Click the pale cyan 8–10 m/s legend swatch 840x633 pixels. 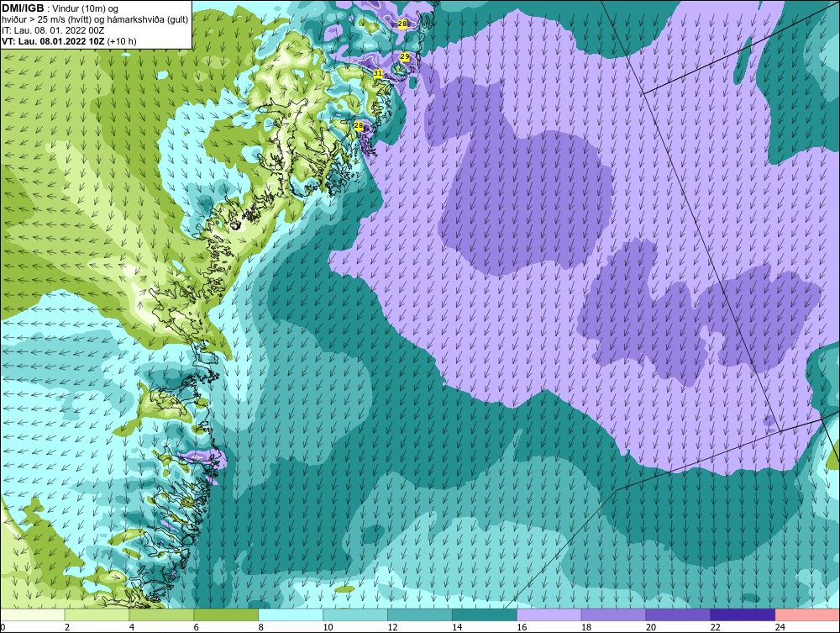pyautogui.click(x=291, y=615)
